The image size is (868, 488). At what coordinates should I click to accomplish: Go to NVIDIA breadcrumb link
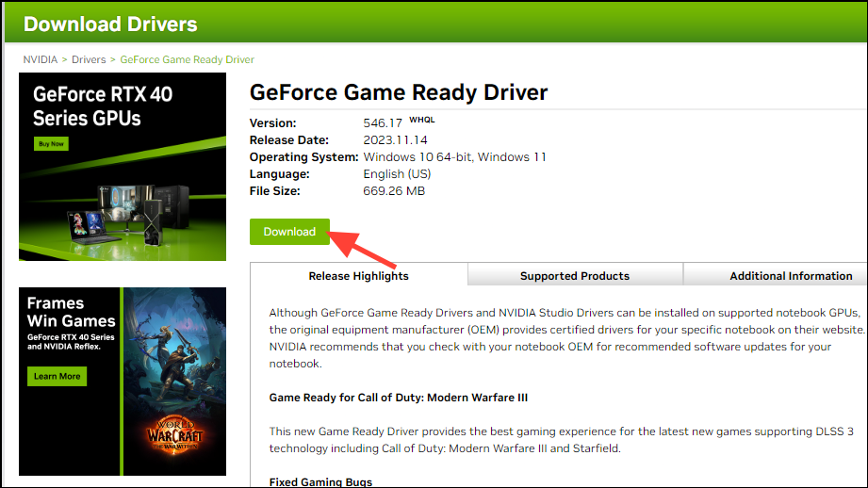click(41, 59)
